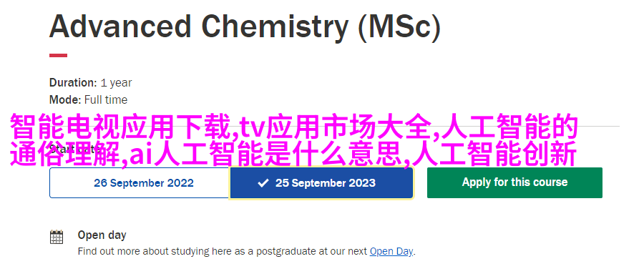Click the Duration label
Image resolution: width=644 pixels, height=274 pixels.
coord(73,82)
